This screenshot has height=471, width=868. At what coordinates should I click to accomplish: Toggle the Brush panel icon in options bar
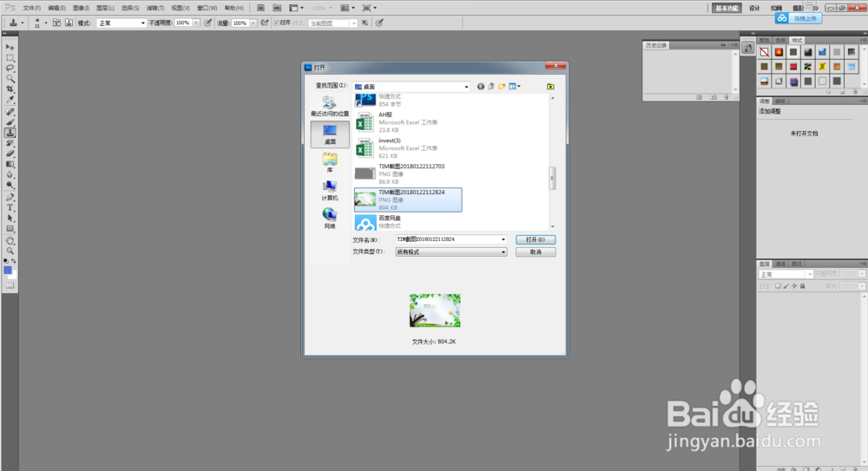pyautogui.click(x=56, y=23)
